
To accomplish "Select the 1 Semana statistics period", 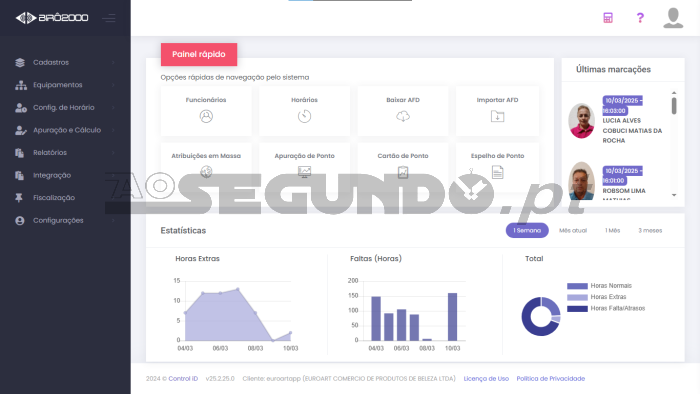I will click(x=527, y=230).
